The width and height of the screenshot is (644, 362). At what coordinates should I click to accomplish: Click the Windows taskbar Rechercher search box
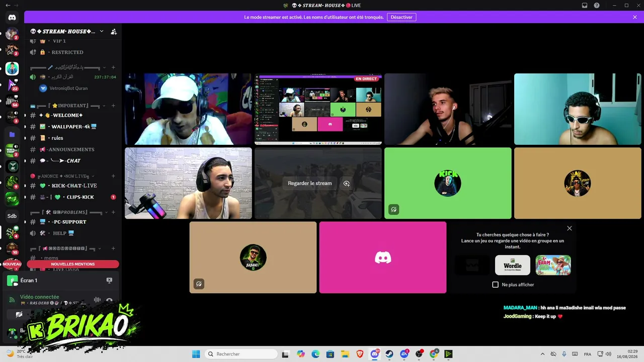pyautogui.click(x=242, y=354)
